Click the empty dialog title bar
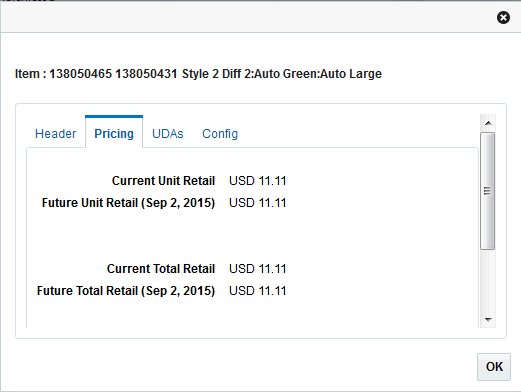 coord(247,17)
